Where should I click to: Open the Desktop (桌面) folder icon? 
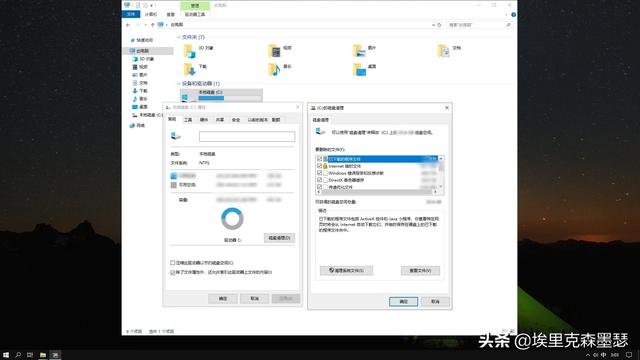[x=359, y=70]
